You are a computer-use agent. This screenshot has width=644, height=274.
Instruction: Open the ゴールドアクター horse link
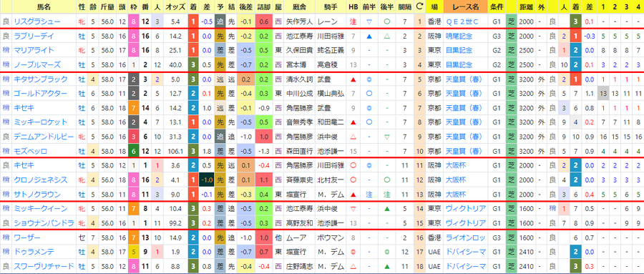[40, 93]
